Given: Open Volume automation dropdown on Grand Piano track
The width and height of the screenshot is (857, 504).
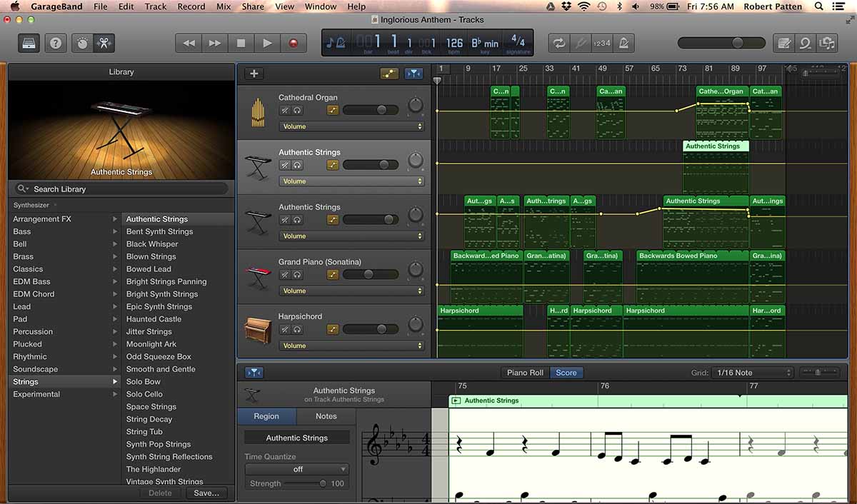Looking at the screenshot, I should tap(351, 291).
